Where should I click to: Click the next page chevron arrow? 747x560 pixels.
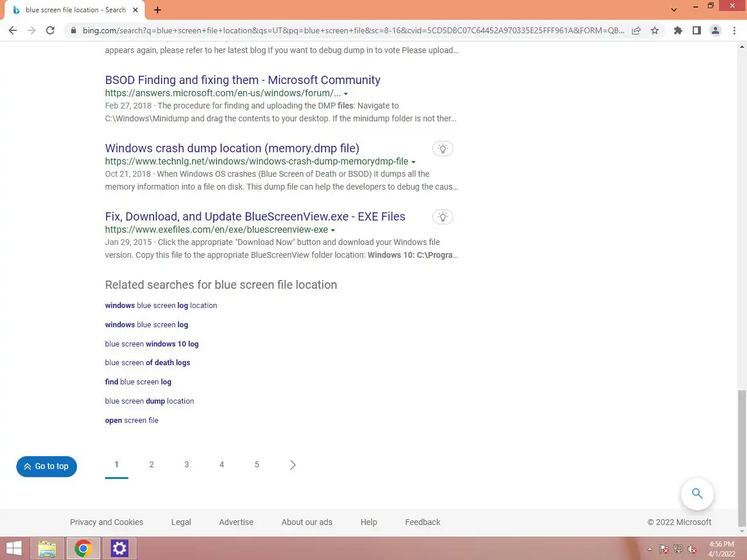[x=293, y=465]
